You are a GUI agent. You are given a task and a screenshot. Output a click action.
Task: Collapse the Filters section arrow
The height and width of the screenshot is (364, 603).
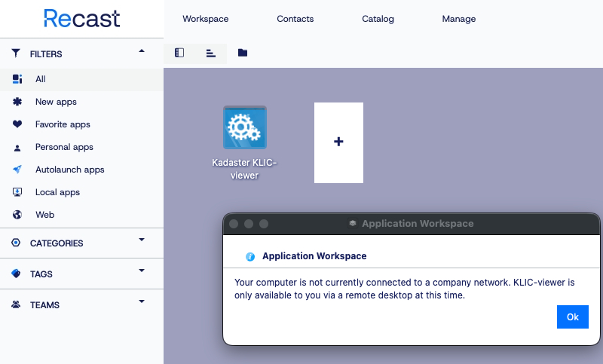(x=142, y=51)
